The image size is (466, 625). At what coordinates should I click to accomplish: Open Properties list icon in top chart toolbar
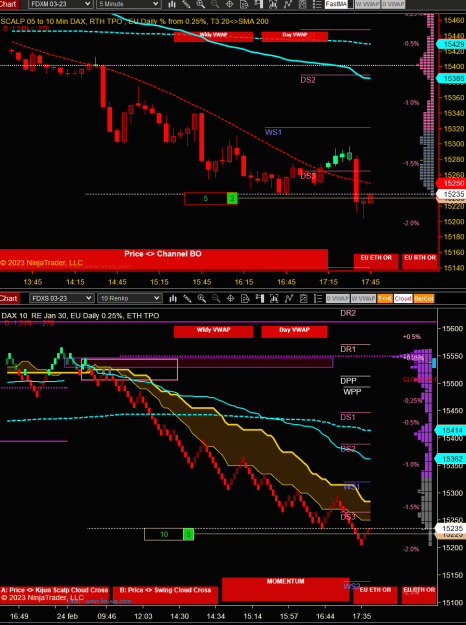pos(317,4)
